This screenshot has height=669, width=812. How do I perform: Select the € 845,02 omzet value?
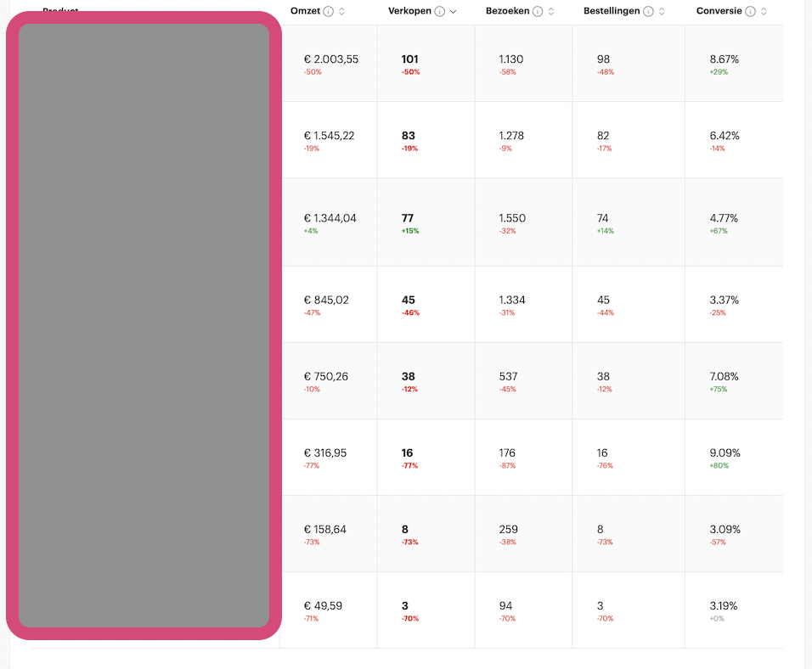click(326, 300)
